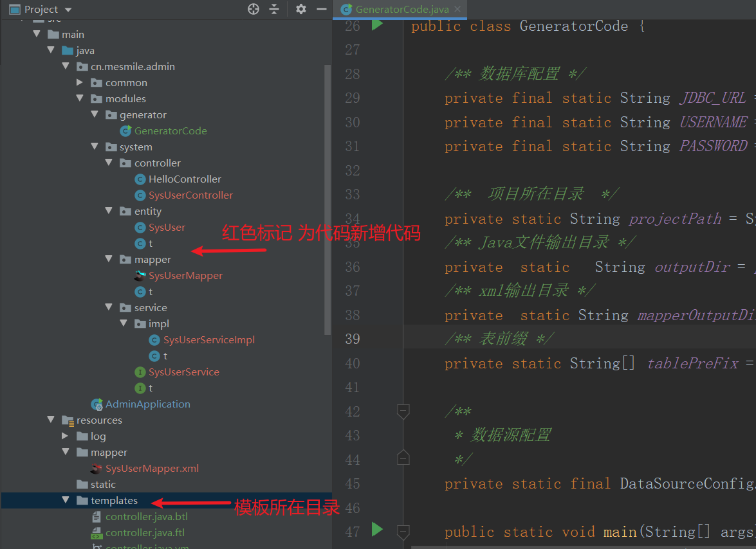Screen dimensions: 756x549
Task: Toggle fold end marker at line 44
Action: pos(403,458)
